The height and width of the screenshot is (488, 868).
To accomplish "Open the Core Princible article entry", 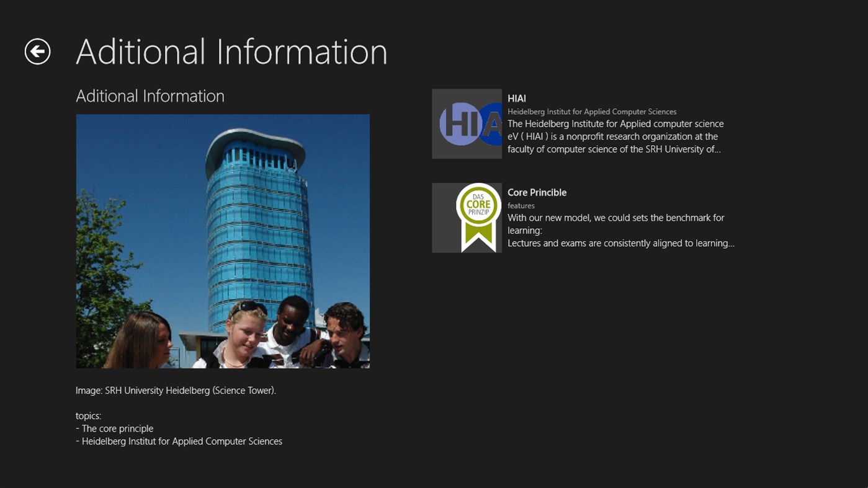I will pyautogui.click(x=583, y=217).
